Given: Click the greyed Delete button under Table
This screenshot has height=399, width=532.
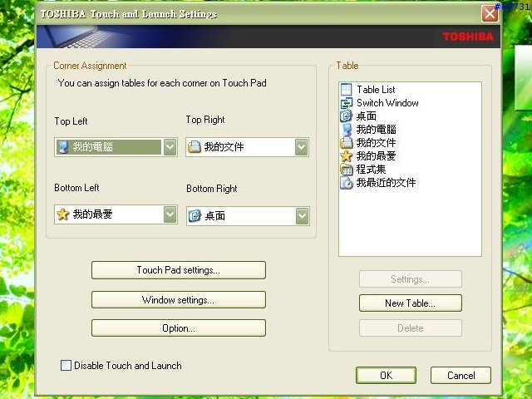Looking at the screenshot, I should 410,328.
